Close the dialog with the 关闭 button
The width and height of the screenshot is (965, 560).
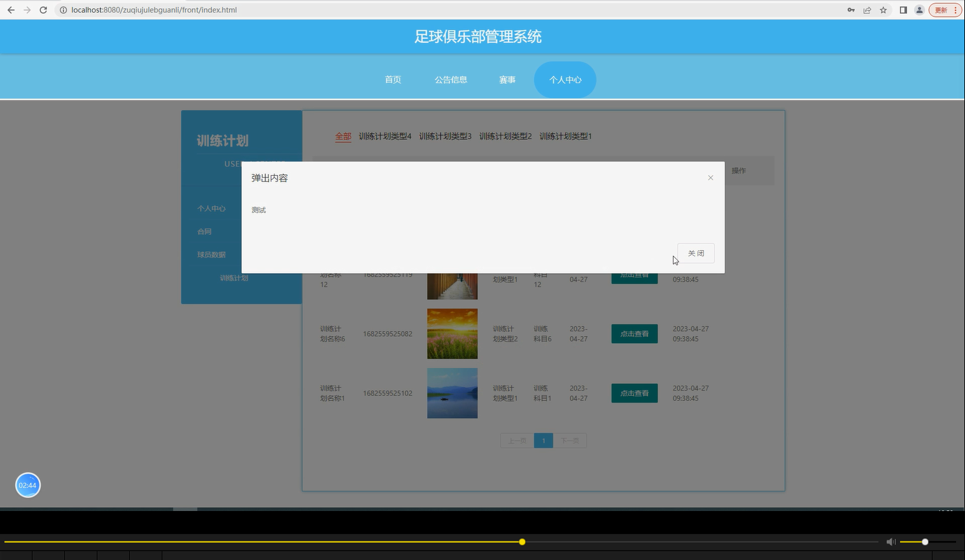coord(695,253)
